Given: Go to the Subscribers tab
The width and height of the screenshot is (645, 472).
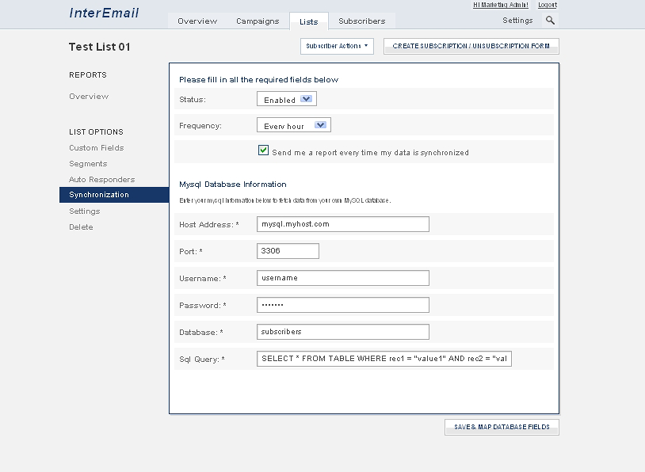Looking at the screenshot, I should click(361, 21).
